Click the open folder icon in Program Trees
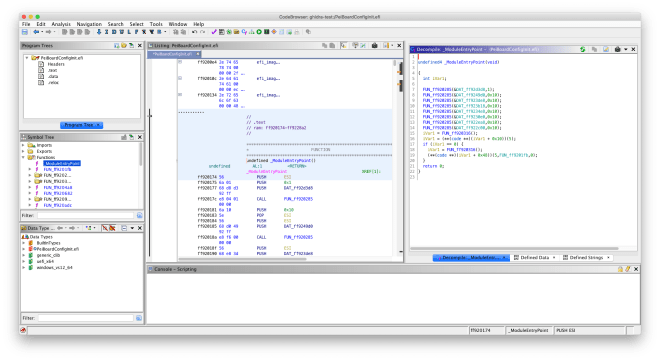The height and width of the screenshot is (360, 660). [x=124, y=45]
